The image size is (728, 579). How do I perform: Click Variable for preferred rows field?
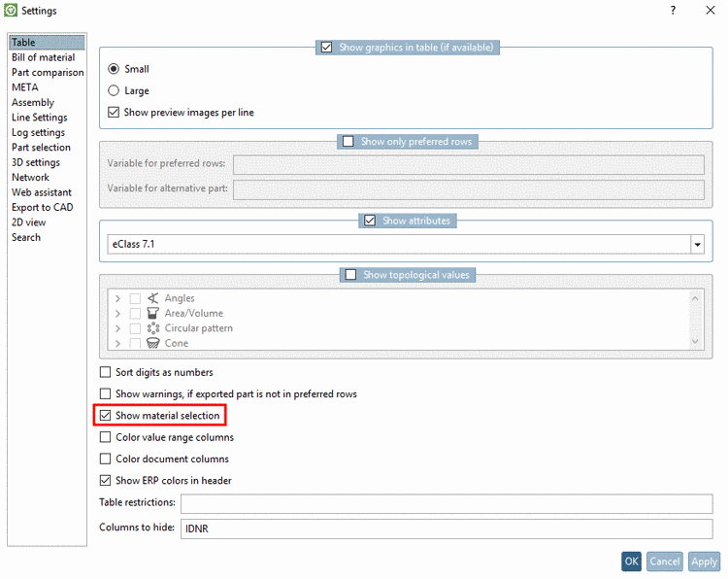pyautogui.click(x=469, y=164)
